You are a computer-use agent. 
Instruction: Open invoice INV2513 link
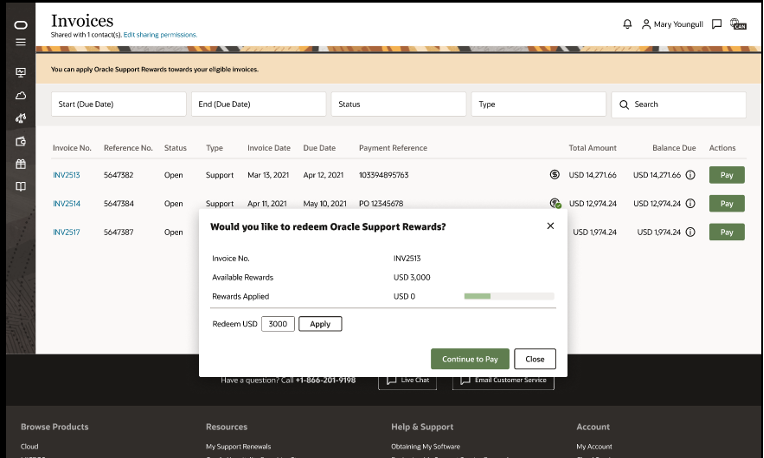[x=66, y=175]
